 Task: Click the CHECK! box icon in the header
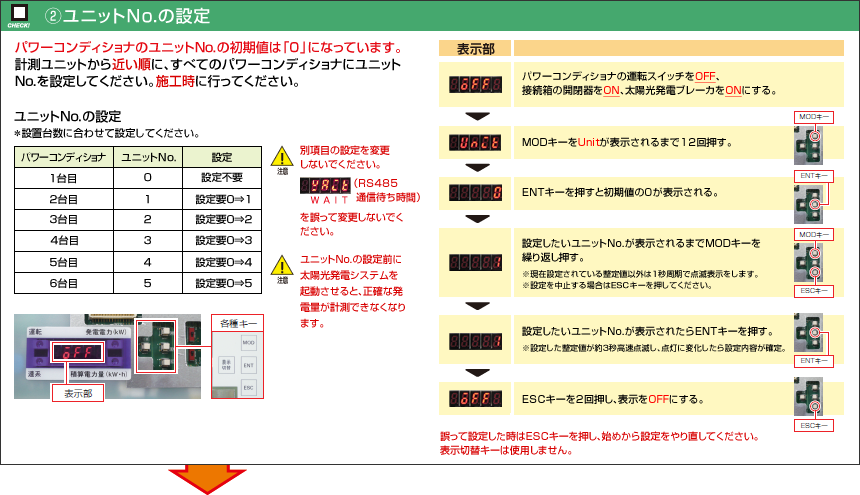click(x=19, y=14)
